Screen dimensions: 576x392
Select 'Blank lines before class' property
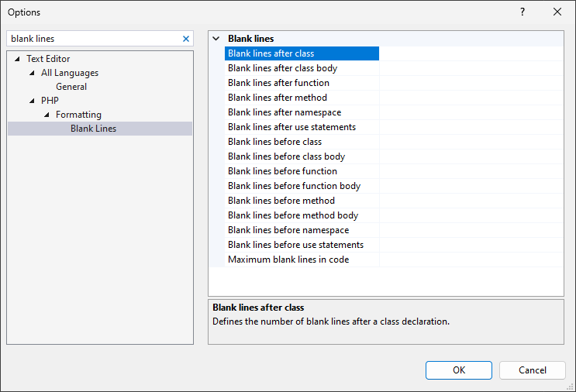coord(302,142)
